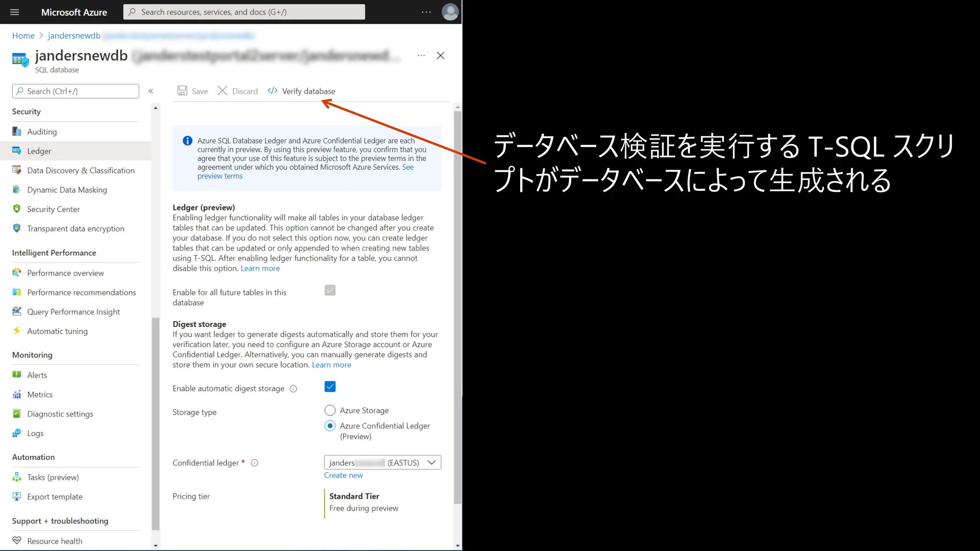Click the Export template icon
980x551 pixels.
point(17,496)
